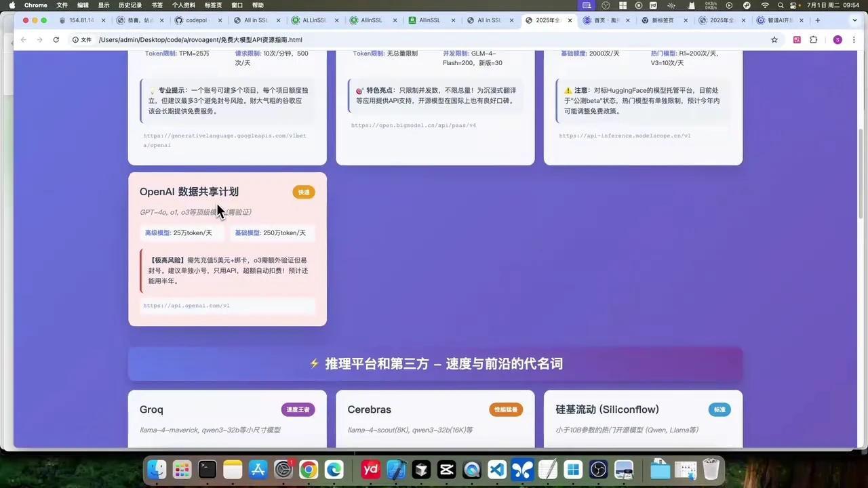Viewport: 868px width, 488px height.
Task: Open the Trash from the Dock
Action: [710, 469]
